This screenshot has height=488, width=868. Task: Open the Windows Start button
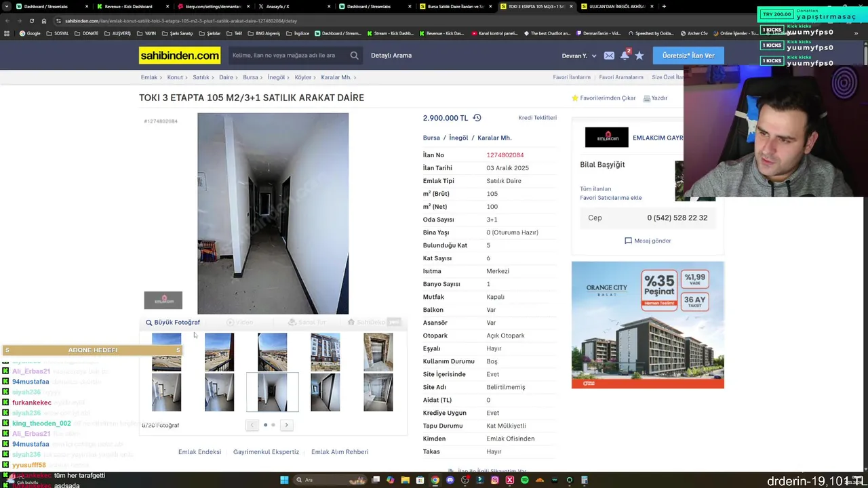[284, 480]
